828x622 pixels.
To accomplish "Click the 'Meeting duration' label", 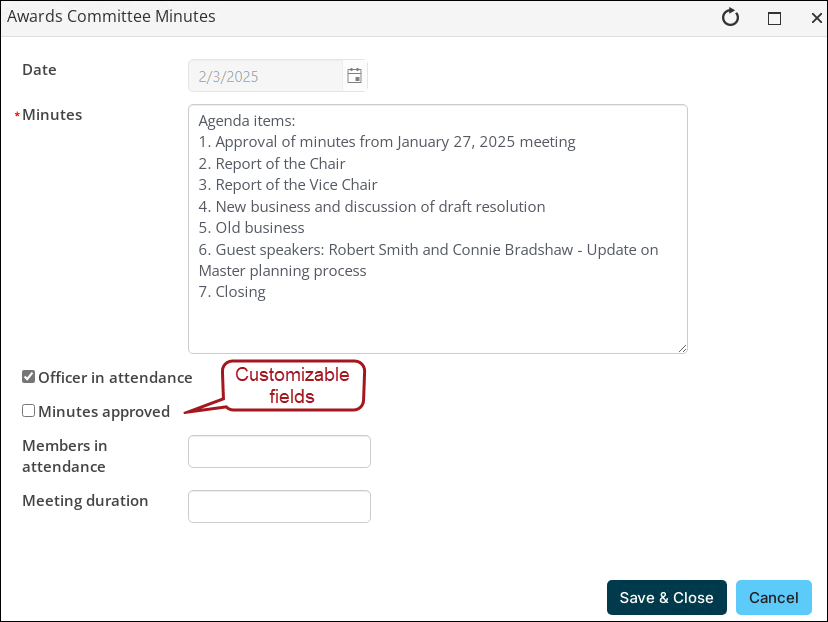I will tap(85, 501).
